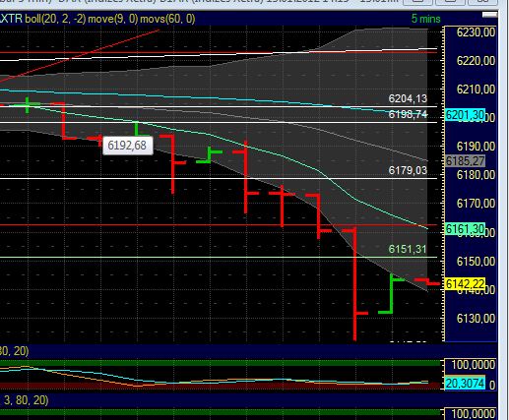The height and width of the screenshot is (420, 509).
Task: Click the 6190,00 axis label
Action: tap(476, 147)
